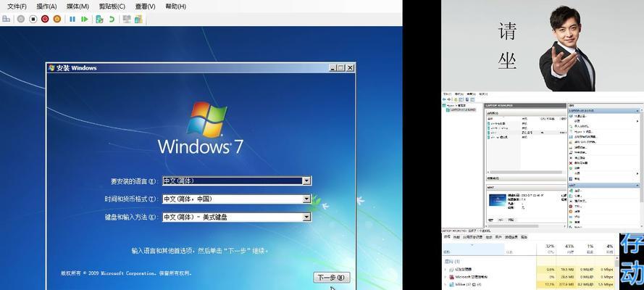Open the 媒体(M) menu
The image size is (644, 290).
[78, 7]
